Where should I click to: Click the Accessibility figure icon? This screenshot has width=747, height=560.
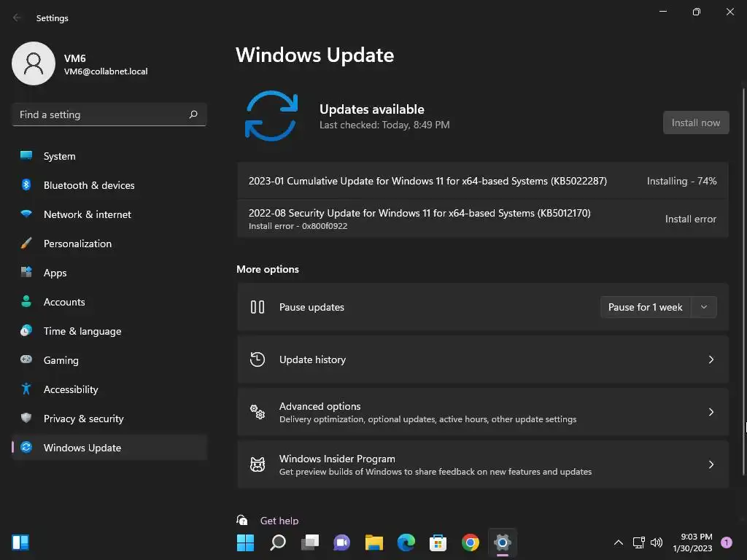click(x=26, y=389)
